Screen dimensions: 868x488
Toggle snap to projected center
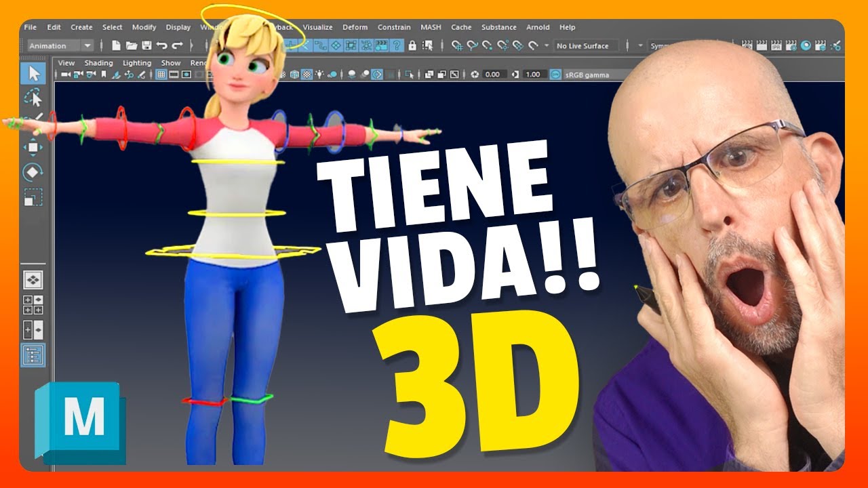click(x=503, y=45)
